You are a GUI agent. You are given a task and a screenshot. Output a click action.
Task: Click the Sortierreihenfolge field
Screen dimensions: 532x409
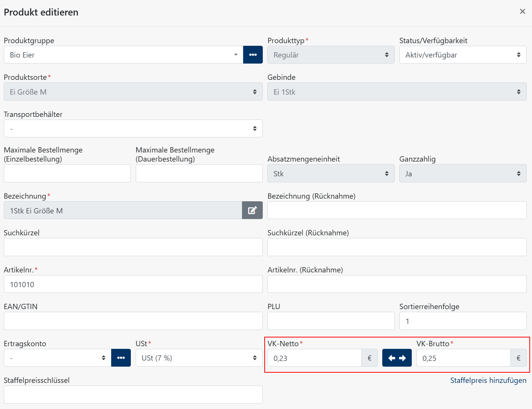coord(463,321)
